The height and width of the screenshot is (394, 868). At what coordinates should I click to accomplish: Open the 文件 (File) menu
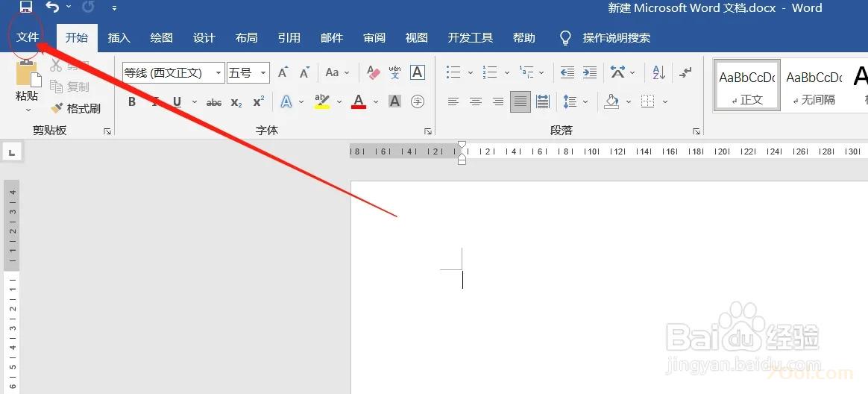(x=28, y=37)
